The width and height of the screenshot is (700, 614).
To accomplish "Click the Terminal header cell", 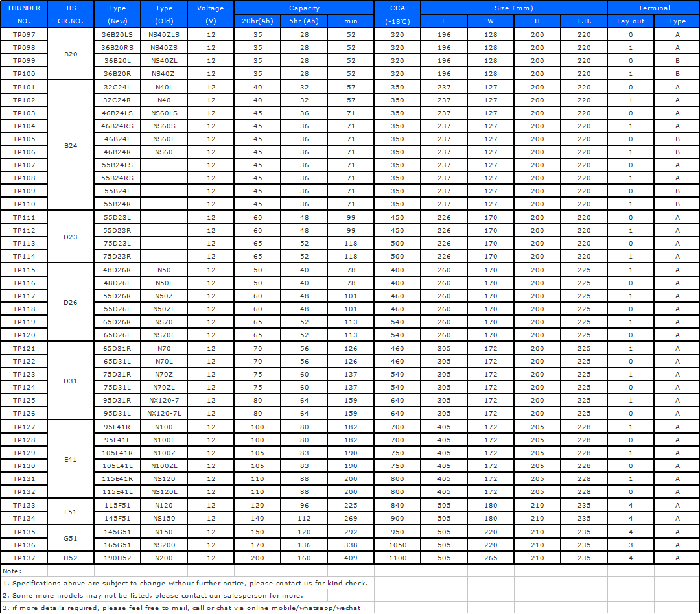I will pos(654,8).
